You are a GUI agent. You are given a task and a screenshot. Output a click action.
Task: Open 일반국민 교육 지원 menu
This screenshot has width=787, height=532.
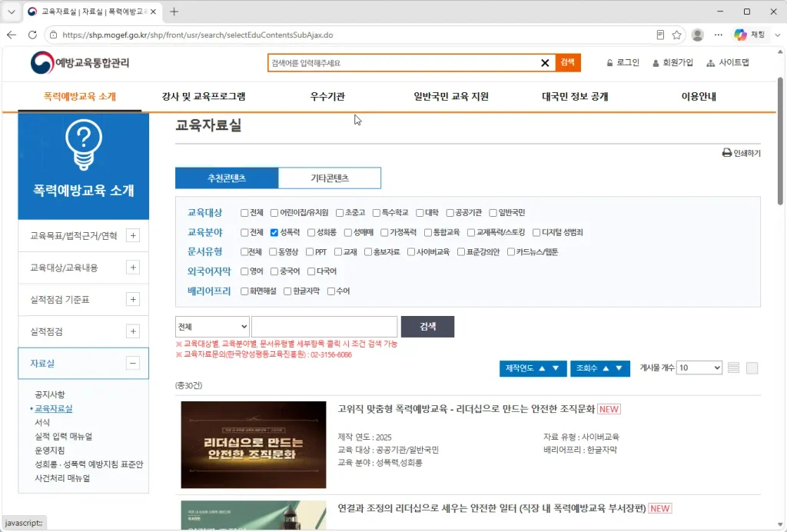pos(450,96)
